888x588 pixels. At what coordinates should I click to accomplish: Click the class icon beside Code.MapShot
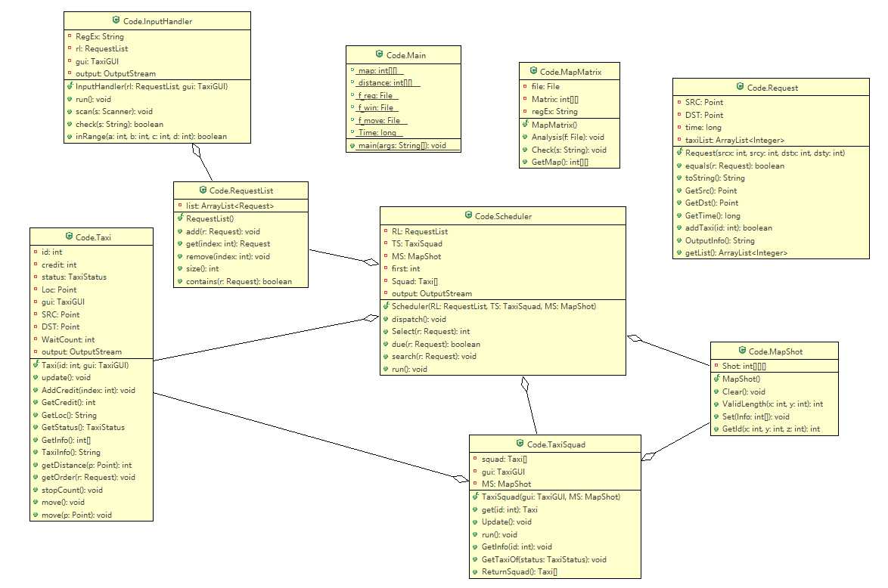pos(742,351)
